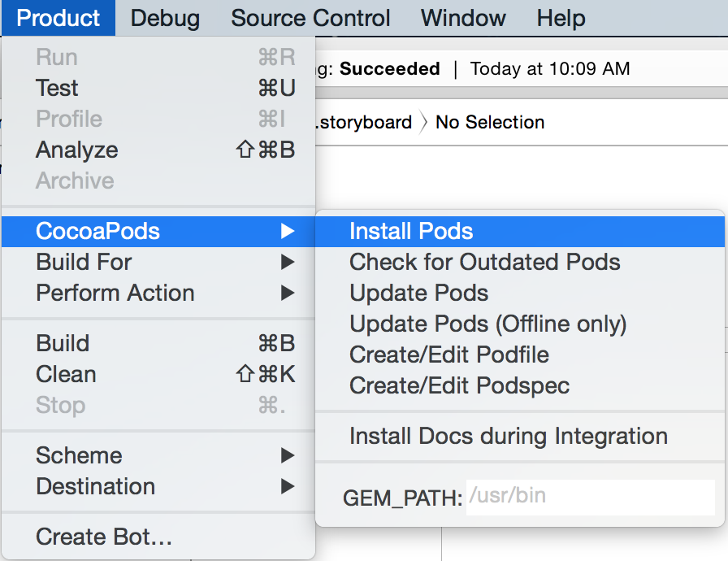Select Install Pods from CocoaPods submenu
The image size is (728, 561).
click(x=411, y=231)
